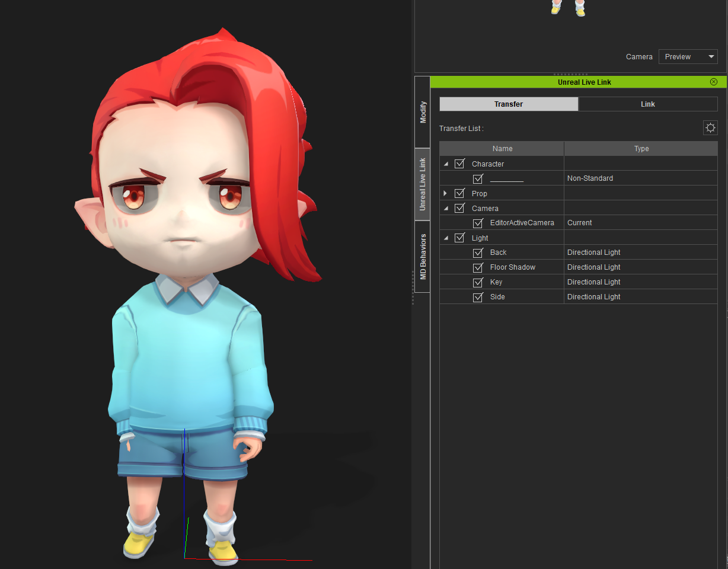Uncheck the EditorActiveCamera checkbox
This screenshot has height=569, width=728.
pos(478,223)
